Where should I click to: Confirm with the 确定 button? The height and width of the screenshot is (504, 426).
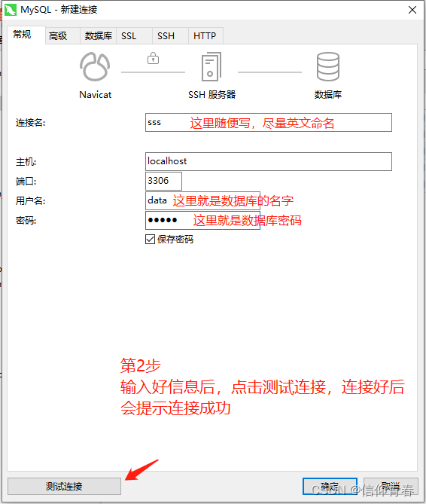coord(330,486)
